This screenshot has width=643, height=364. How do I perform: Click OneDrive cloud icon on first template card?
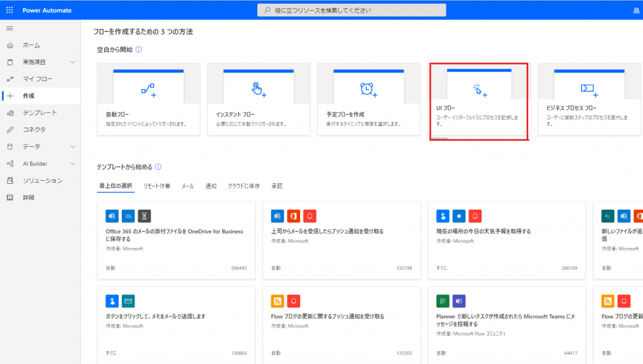coord(128,216)
